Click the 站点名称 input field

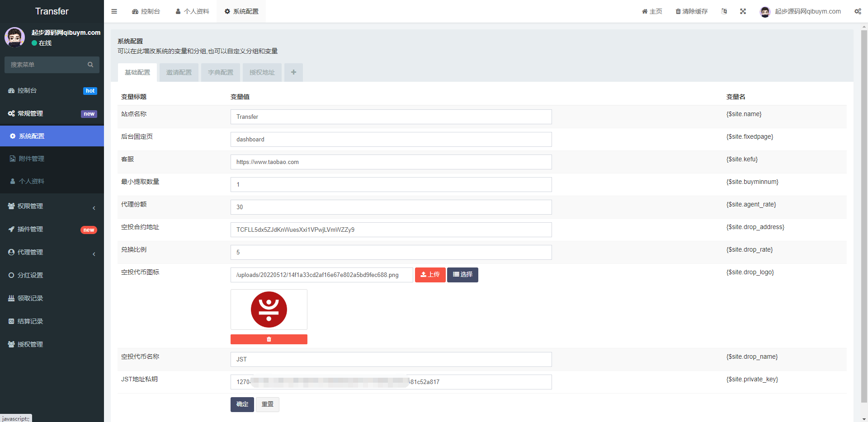point(391,117)
